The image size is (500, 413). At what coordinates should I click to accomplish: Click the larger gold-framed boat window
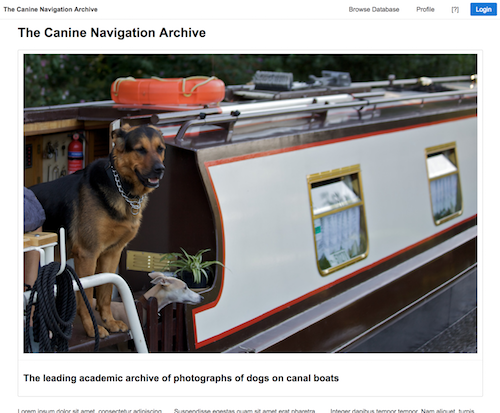pyautogui.click(x=337, y=220)
